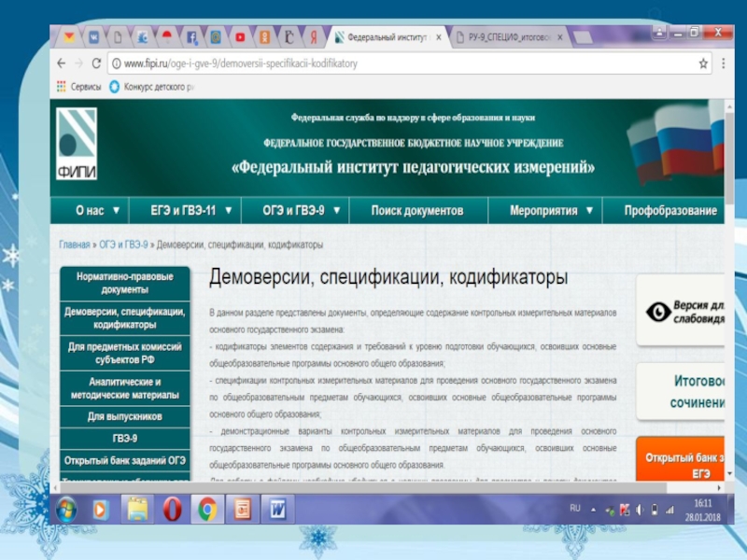
Task: Click the Chrome back arrow button
Action: tap(61, 64)
